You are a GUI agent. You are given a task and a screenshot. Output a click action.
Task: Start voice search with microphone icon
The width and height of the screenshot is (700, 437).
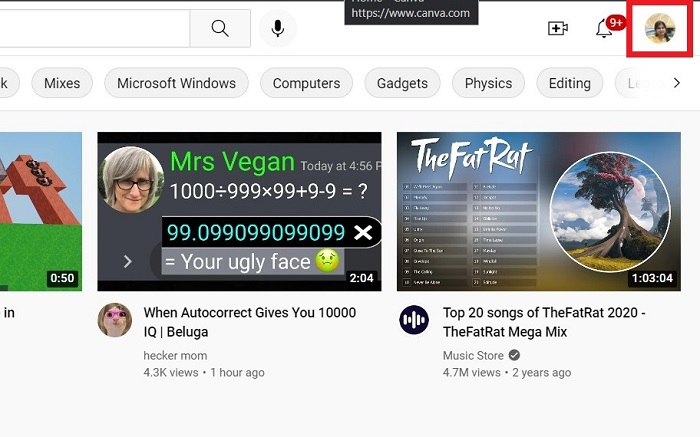(x=278, y=28)
